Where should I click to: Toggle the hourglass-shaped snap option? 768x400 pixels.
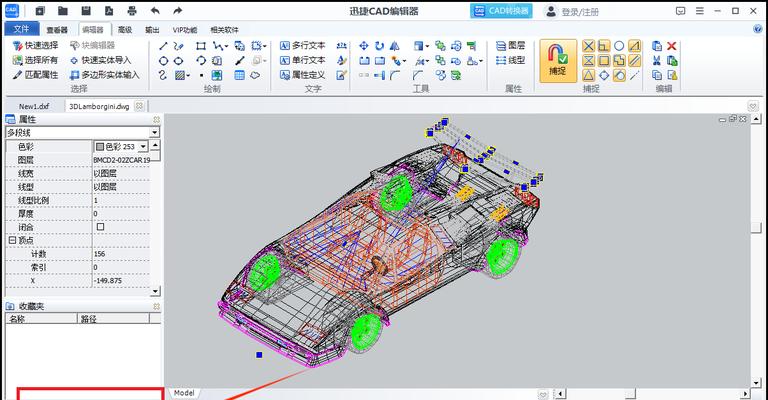tap(588, 61)
